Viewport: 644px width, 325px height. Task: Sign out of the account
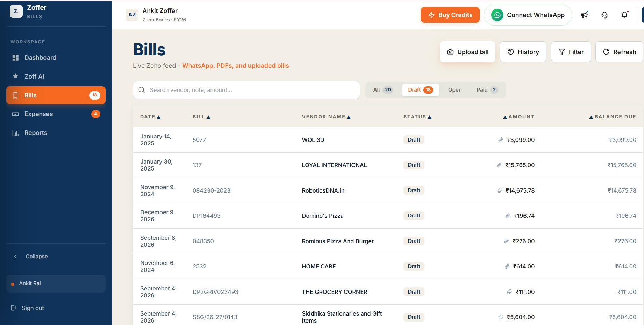pos(28,308)
